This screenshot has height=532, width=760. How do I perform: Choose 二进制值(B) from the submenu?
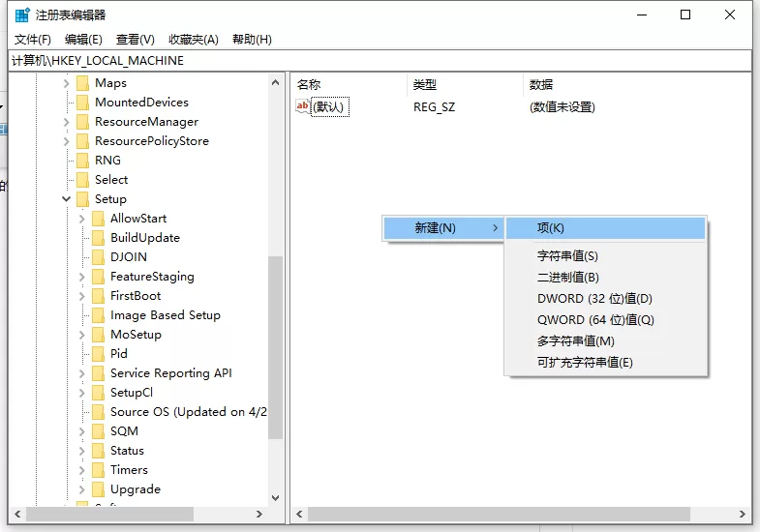coord(605,277)
